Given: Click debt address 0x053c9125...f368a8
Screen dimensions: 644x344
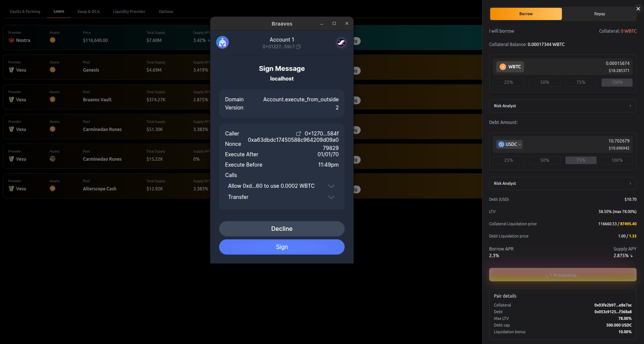Looking at the screenshot, I should pos(613,312).
